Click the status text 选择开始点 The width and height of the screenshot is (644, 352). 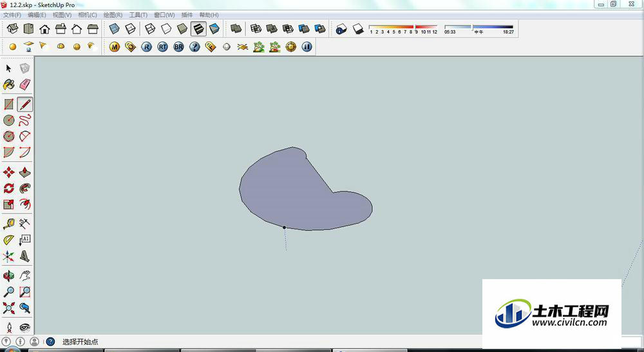click(x=80, y=342)
